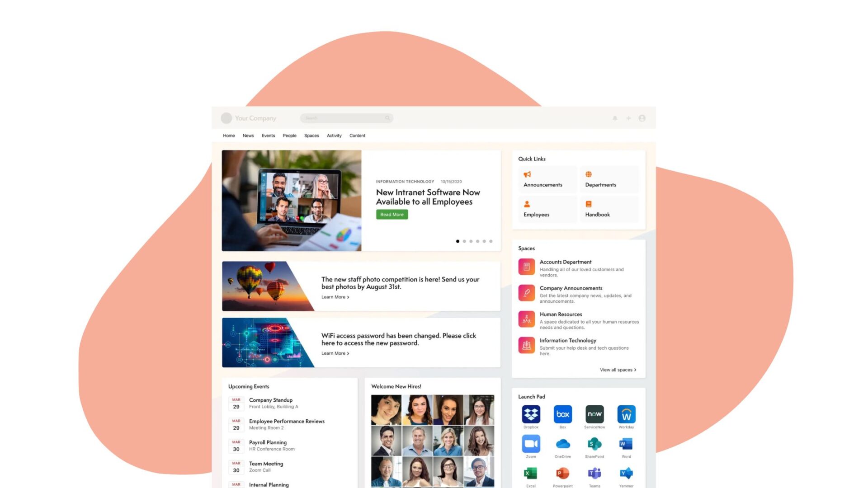Click the Handbook quick link icon

(589, 204)
